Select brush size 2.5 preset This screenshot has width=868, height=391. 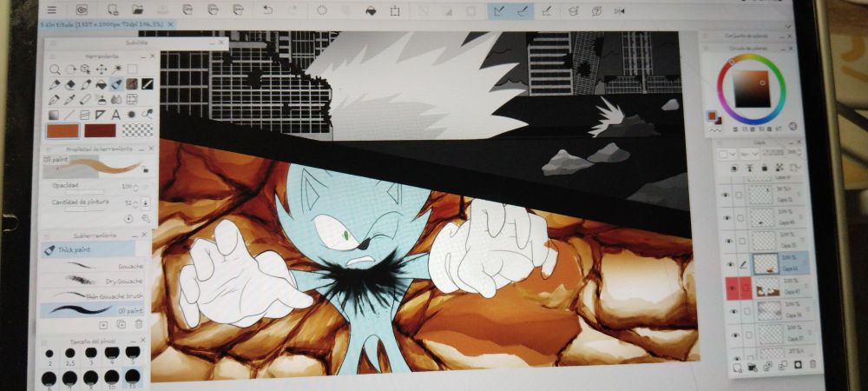[69, 355]
